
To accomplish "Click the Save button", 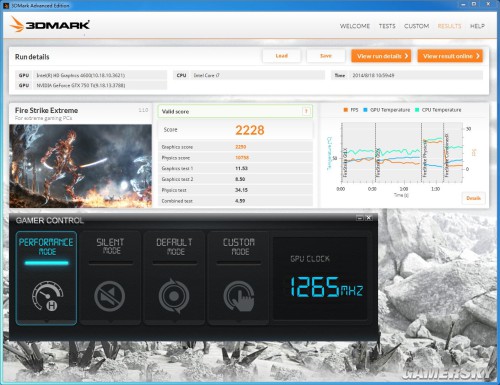I will pyautogui.click(x=326, y=56).
